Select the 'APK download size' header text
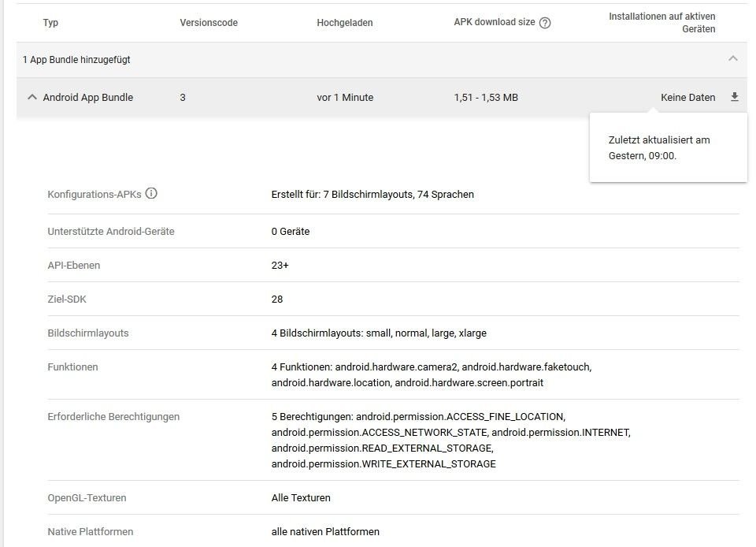This screenshot has width=756, height=547. tap(495, 22)
